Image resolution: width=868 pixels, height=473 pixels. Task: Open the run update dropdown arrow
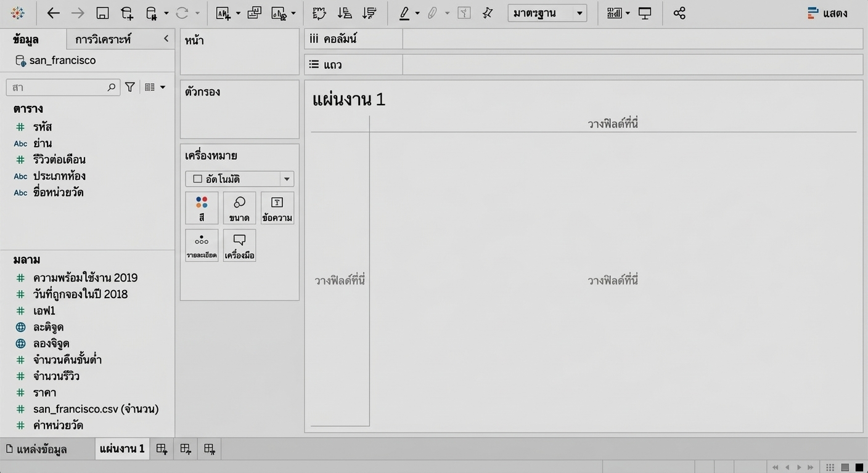click(197, 13)
